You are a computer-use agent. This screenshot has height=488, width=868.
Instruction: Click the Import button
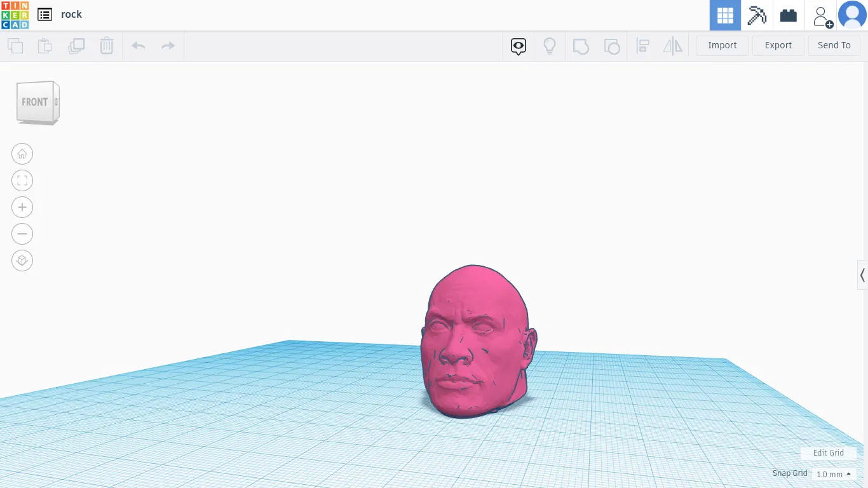[722, 46]
